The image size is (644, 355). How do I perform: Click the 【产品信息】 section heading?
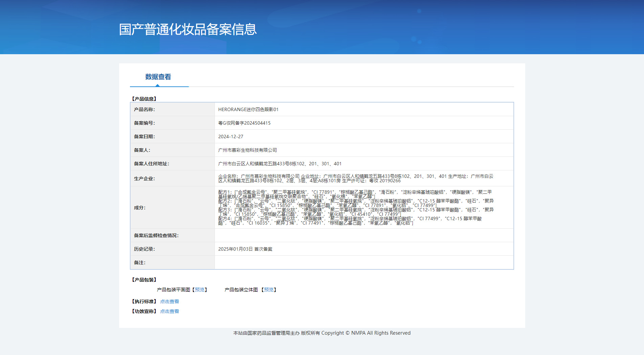click(x=144, y=99)
